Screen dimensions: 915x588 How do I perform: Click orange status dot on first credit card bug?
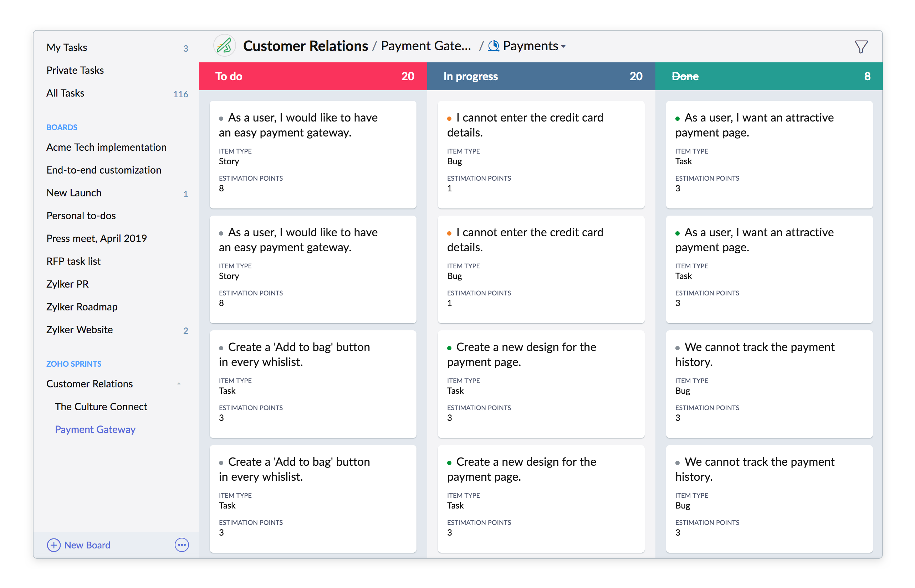click(x=449, y=119)
